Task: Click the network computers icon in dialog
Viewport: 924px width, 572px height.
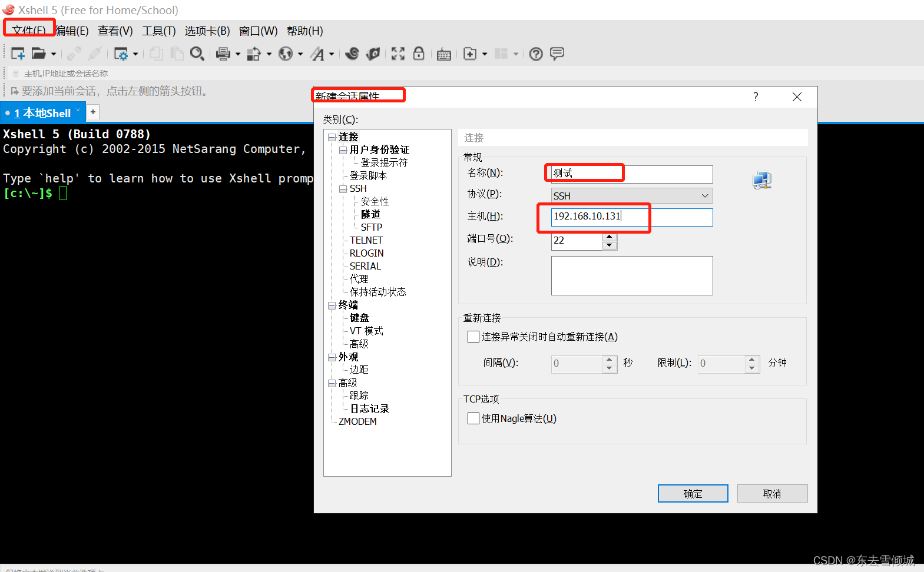Action: pos(762,180)
